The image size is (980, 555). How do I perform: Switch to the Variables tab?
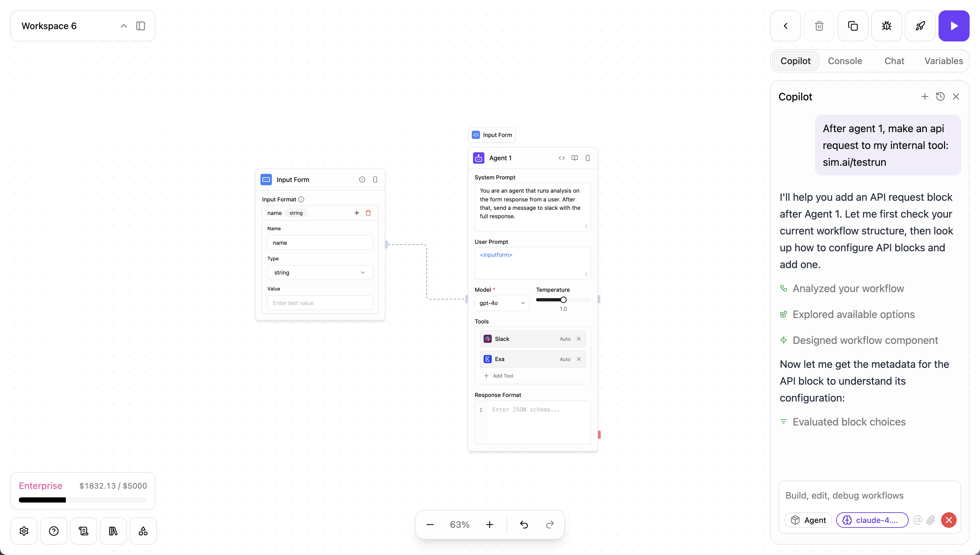[943, 61]
